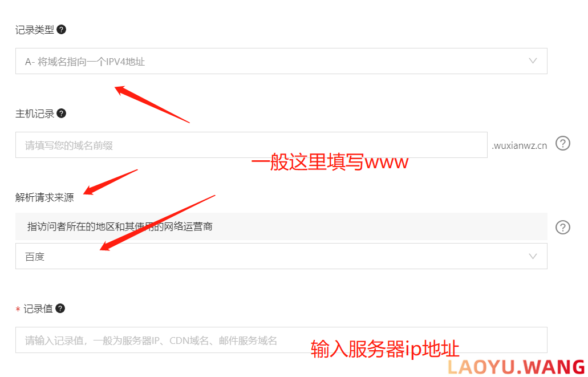
Task: Click the .wuxianwz.cn domain suffix
Action: click(520, 145)
